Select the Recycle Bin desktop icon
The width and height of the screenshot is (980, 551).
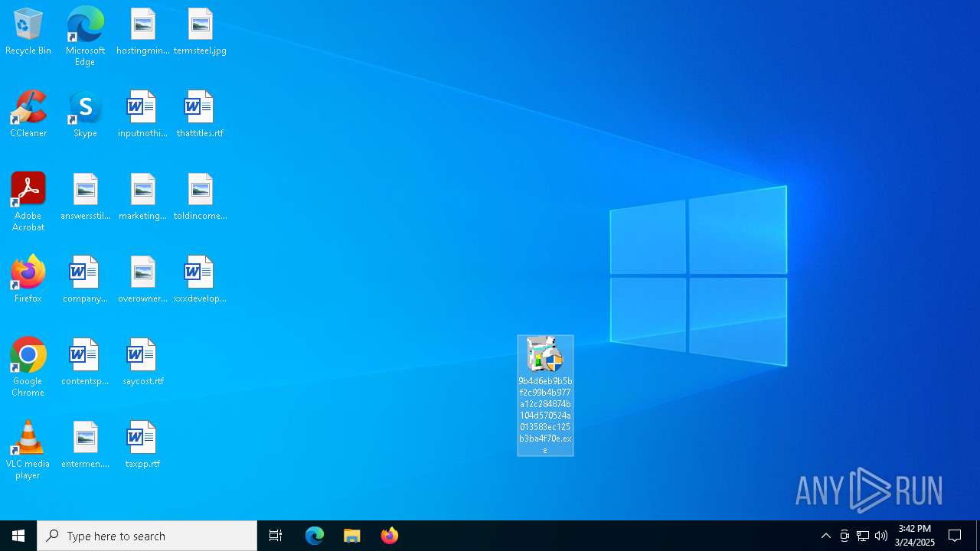28,32
